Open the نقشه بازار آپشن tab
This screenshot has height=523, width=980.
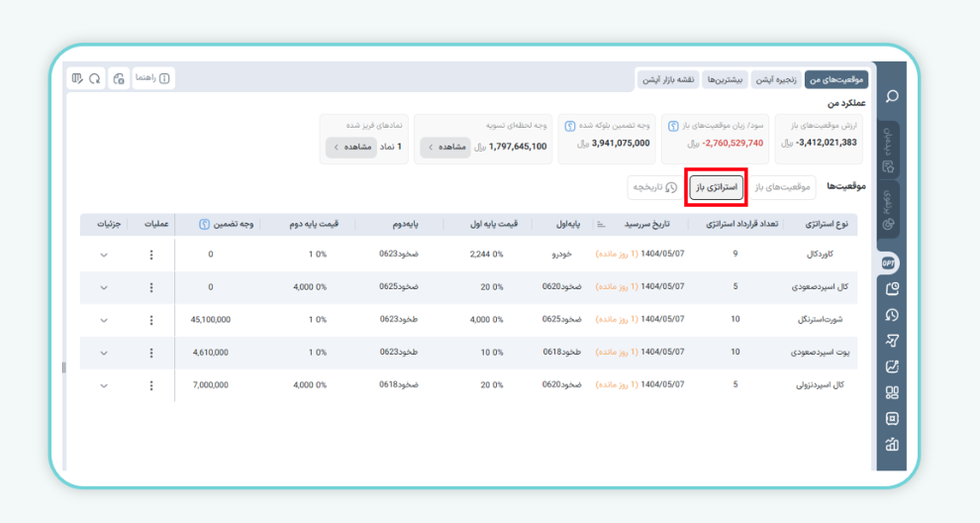669,79
